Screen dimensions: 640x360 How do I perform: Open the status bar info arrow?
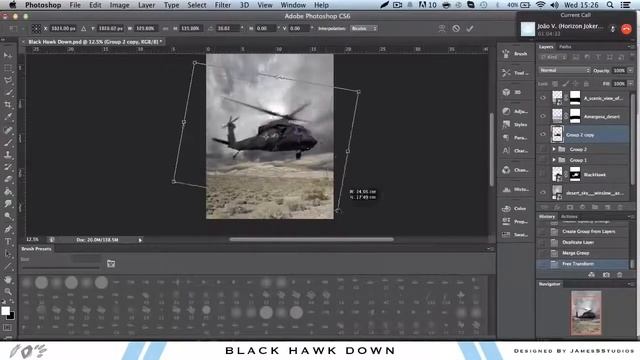pyautogui.click(x=140, y=240)
